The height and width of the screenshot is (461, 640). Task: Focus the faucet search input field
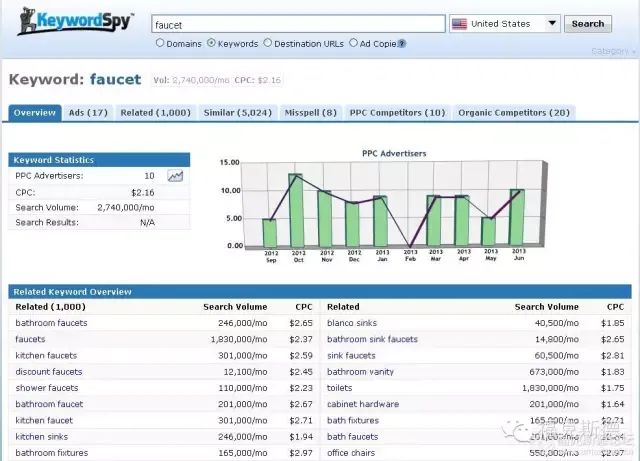point(298,24)
